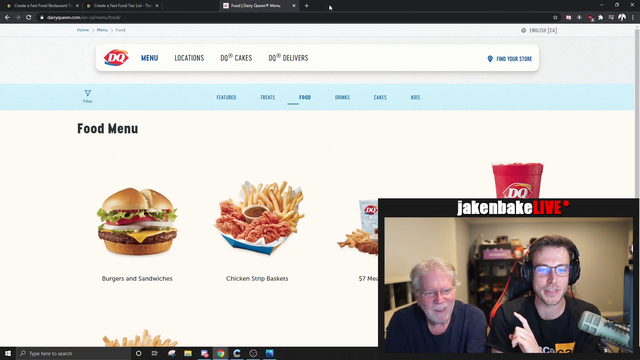Click the Windows taskbar search box
640x360 pixels.
[x=73, y=353]
